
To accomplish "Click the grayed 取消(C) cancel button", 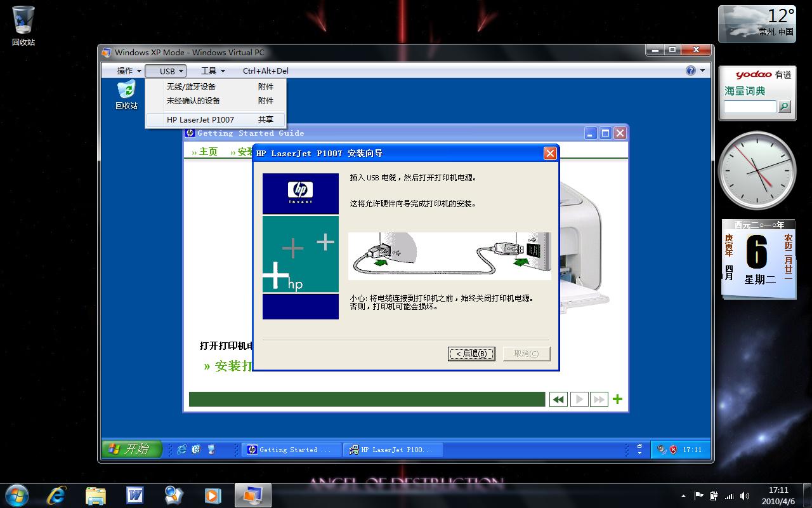I will (527, 354).
